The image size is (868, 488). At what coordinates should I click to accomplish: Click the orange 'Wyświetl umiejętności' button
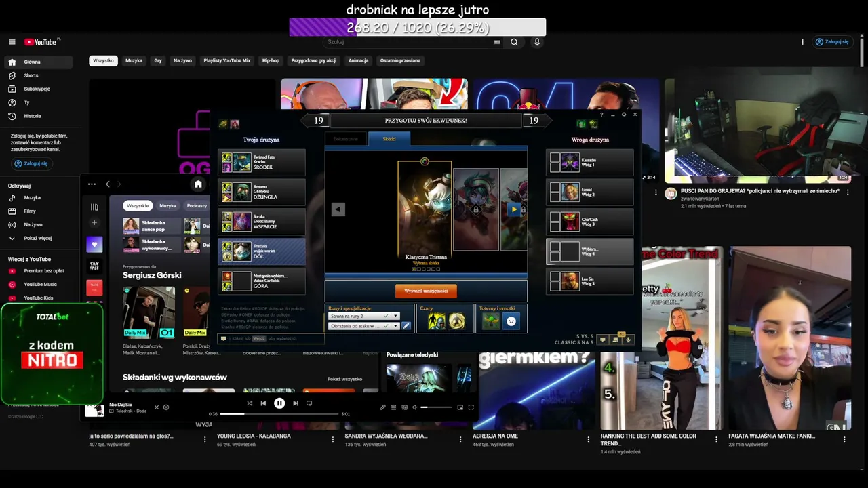pyautogui.click(x=426, y=291)
